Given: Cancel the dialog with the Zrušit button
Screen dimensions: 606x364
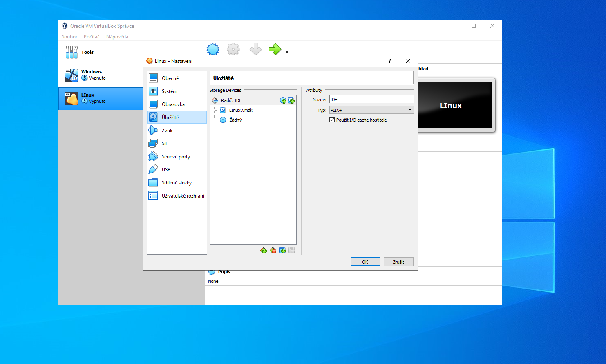Looking at the screenshot, I should click(x=398, y=262).
